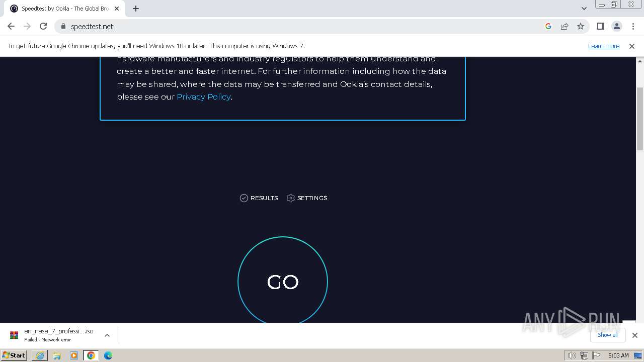Reload the speedtest.net page
Image resolution: width=644 pixels, height=362 pixels.
click(x=43, y=26)
